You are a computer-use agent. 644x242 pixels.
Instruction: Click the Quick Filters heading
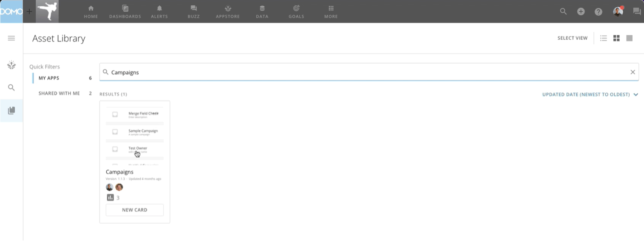[x=45, y=67]
